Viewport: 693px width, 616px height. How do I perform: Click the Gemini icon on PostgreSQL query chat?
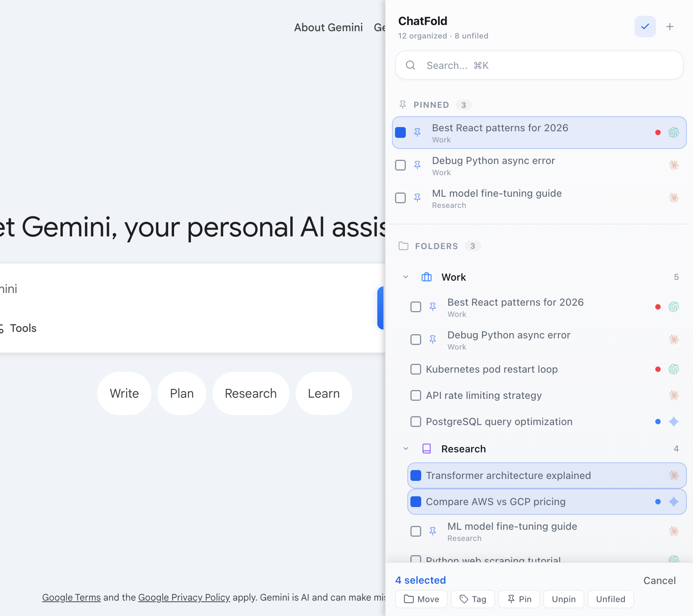(x=674, y=422)
